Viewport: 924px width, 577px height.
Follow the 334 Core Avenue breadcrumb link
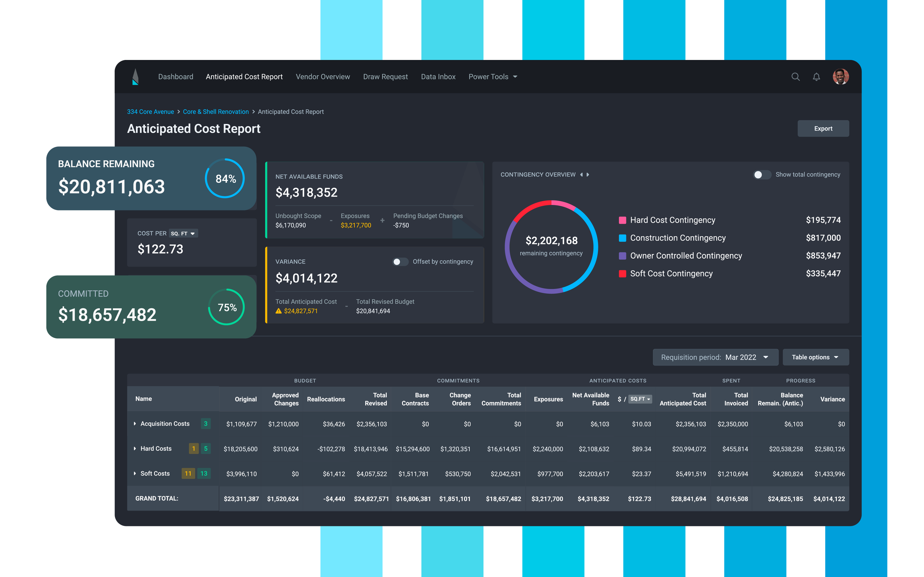[x=150, y=112]
